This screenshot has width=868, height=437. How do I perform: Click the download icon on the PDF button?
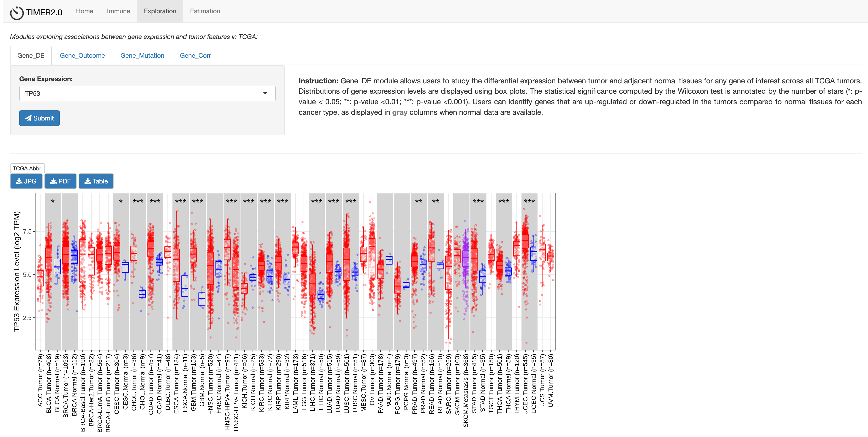point(53,181)
